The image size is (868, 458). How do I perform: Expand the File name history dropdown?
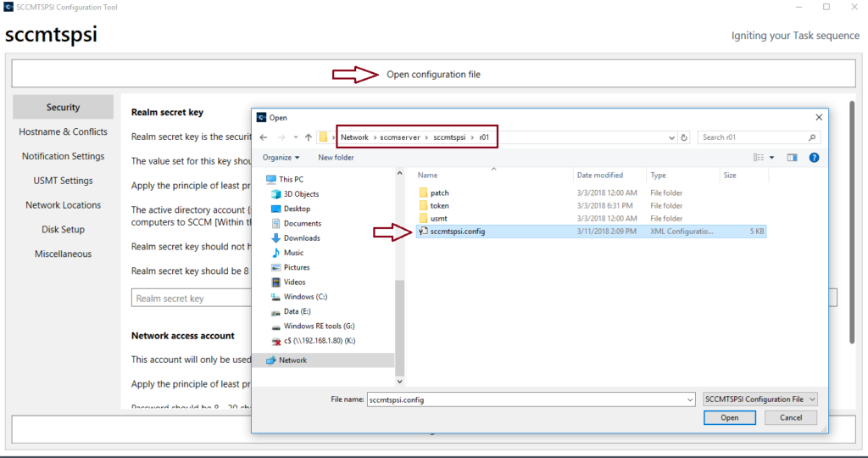click(x=689, y=399)
